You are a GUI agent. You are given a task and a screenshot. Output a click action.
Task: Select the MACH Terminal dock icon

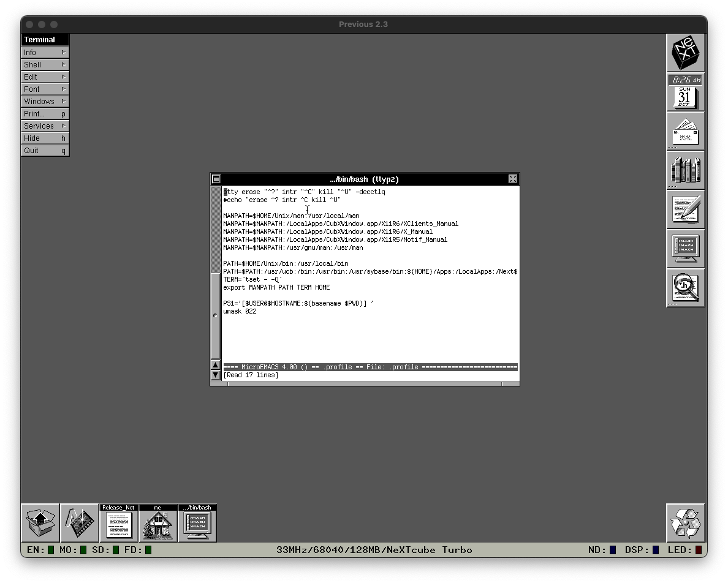click(x=685, y=249)
